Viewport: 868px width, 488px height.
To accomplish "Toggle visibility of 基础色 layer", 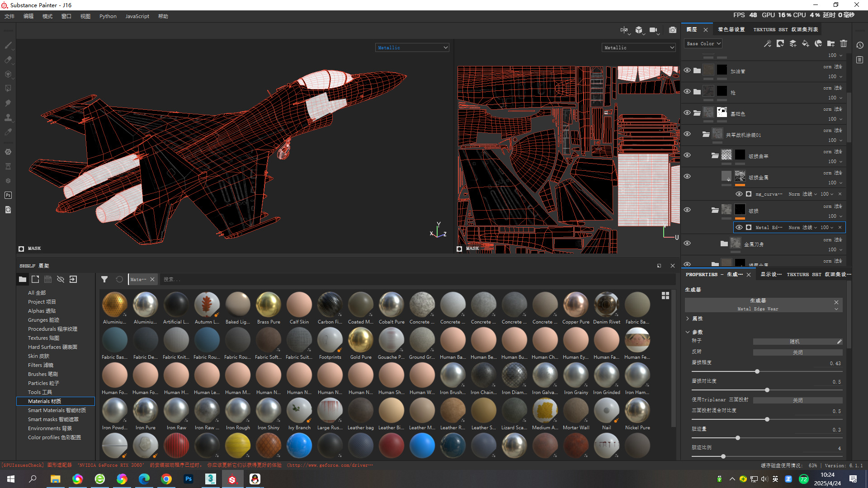I will click(x=687, y=113).
